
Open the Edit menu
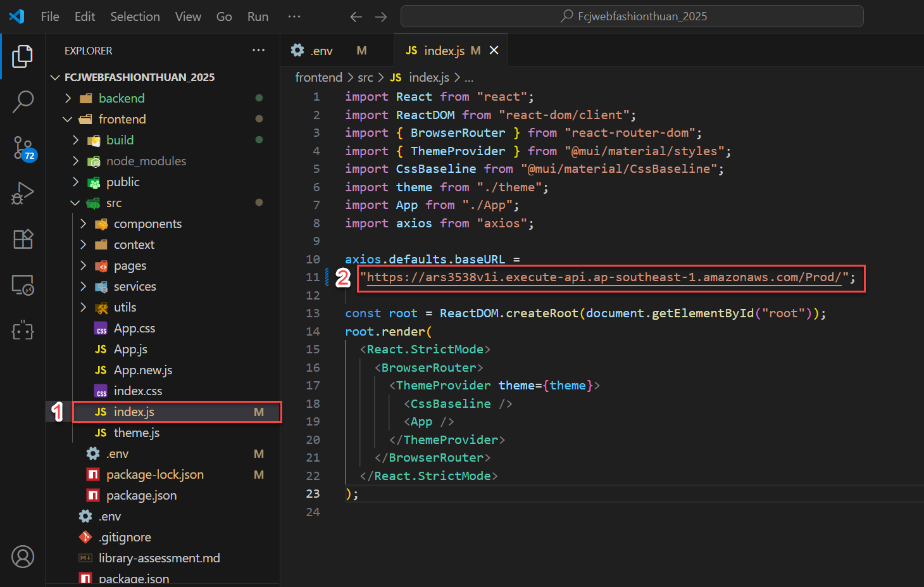(85, 16)
